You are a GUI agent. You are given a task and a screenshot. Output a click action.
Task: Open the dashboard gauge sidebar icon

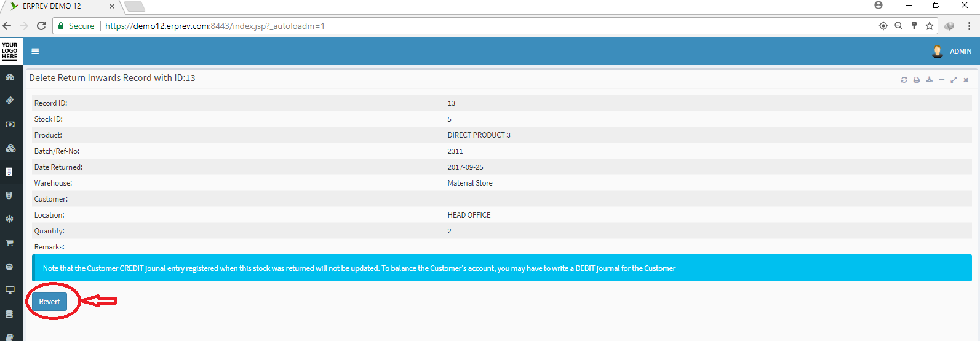pyautogui.click(x=10, y=77)
